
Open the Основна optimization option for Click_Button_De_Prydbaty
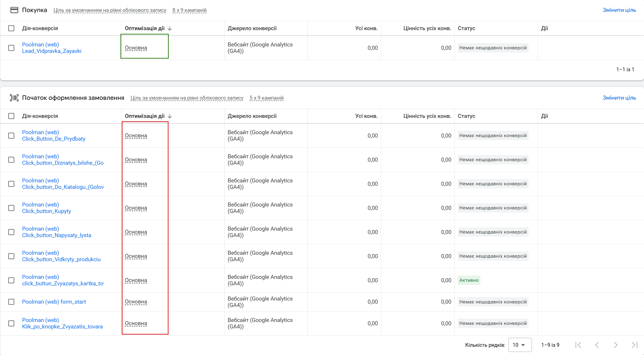point(136,136)
